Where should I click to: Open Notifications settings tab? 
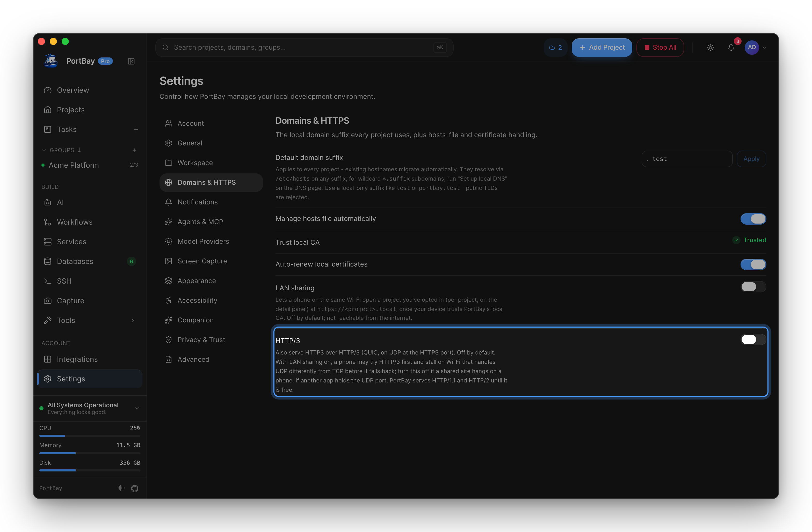tap(211, 202)
